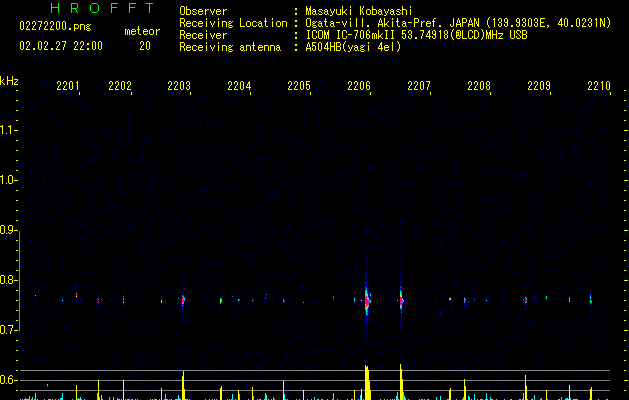Click the 0.9 frequency axis label
629x400 pixels.
pyautogui.click(x=8, y=230)
